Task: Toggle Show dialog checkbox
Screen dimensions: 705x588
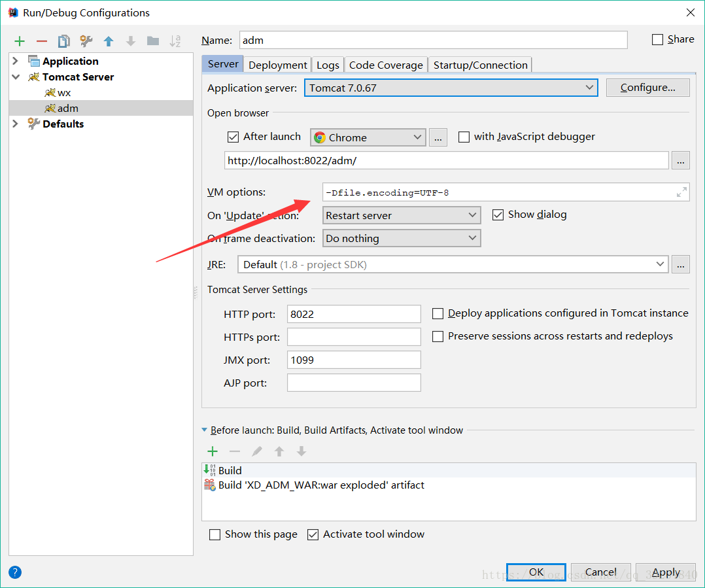Action: click(498, 215)
